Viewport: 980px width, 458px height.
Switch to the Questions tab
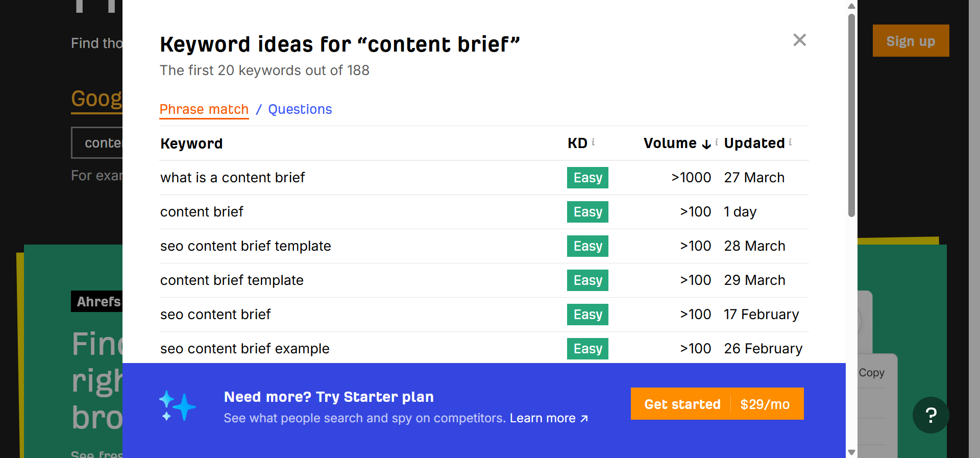point(300,109)
